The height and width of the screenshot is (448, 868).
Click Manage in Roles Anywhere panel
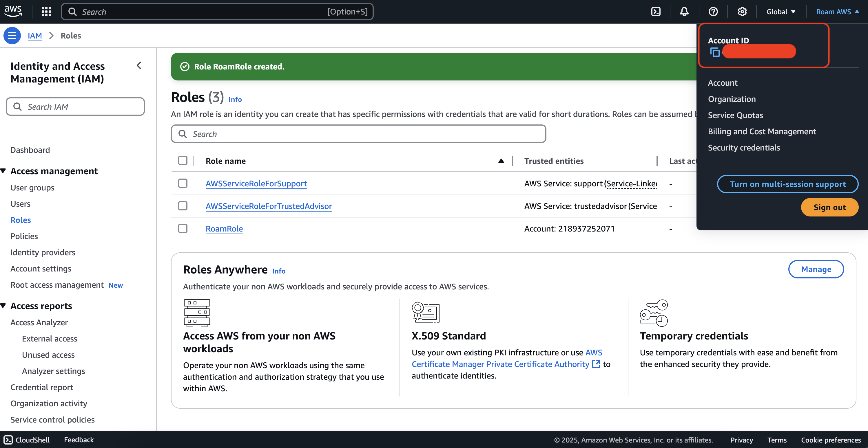pyautogui.click(x=816, y=269)
